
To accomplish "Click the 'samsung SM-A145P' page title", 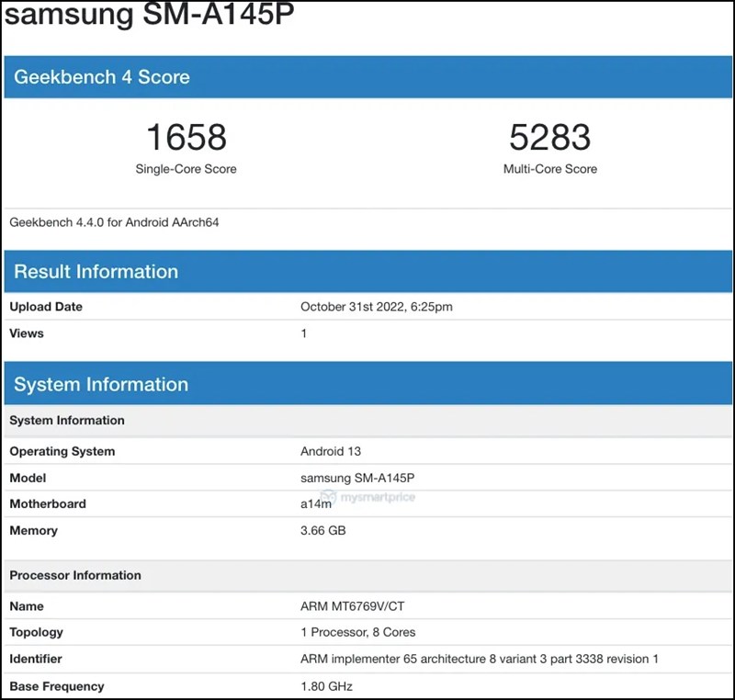I will pyautogui.click(x=149, y=14).
